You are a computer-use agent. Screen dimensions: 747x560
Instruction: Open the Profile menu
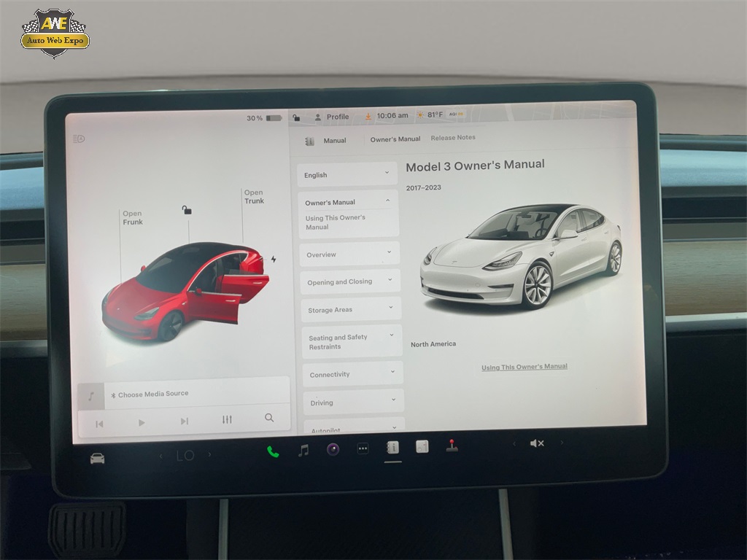(332, 117)
